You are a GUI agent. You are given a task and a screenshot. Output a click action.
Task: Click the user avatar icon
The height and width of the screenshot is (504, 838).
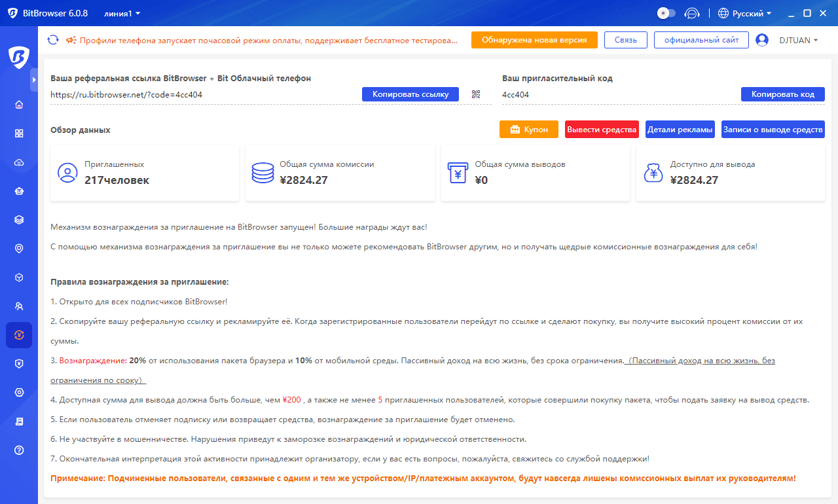(x=762, y=40)
